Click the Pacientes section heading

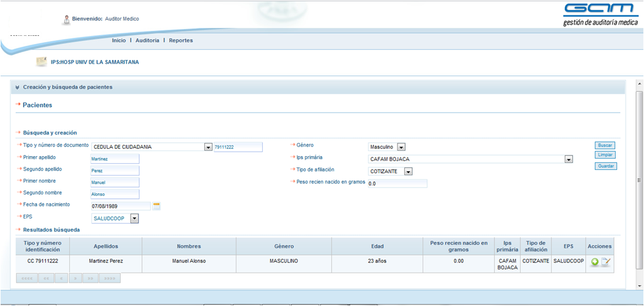[37, 105]
